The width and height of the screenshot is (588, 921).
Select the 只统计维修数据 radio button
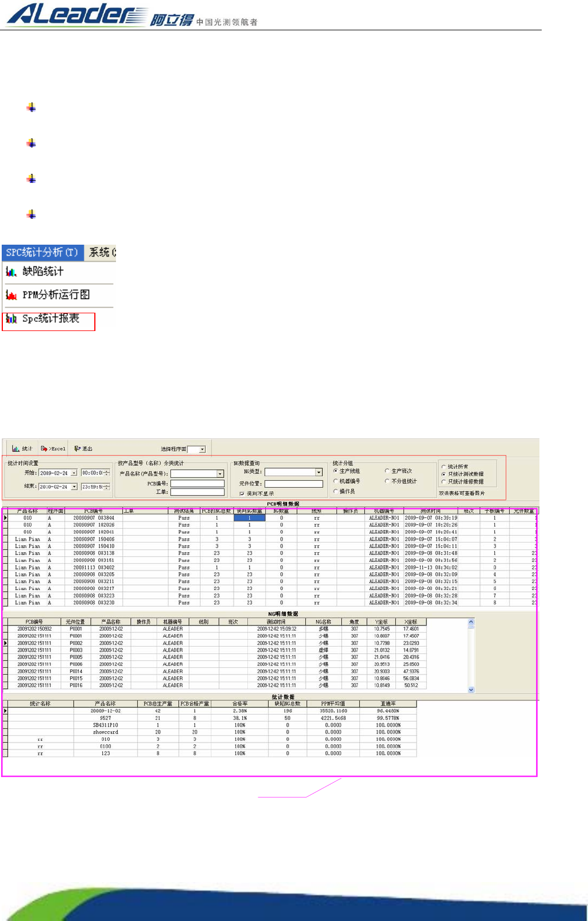(443, 482)
